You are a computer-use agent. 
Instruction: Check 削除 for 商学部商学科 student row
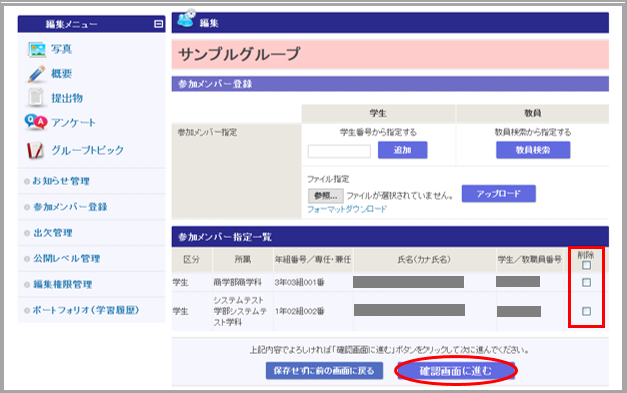tap(586, 282)
